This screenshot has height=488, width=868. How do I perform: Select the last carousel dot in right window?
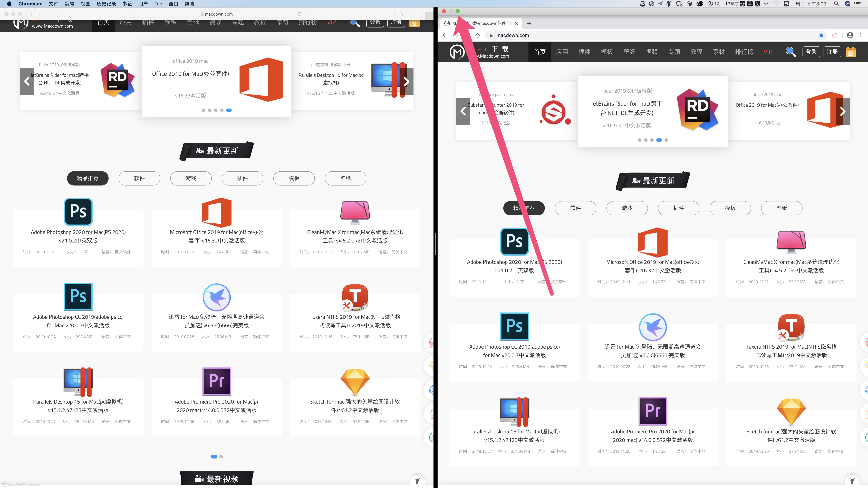[666, 140]
